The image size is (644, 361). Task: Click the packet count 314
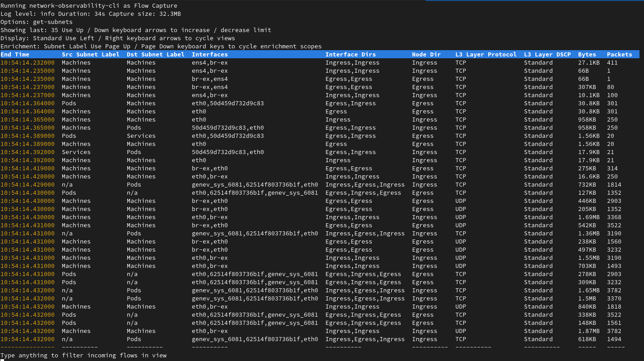click(612, 168)
